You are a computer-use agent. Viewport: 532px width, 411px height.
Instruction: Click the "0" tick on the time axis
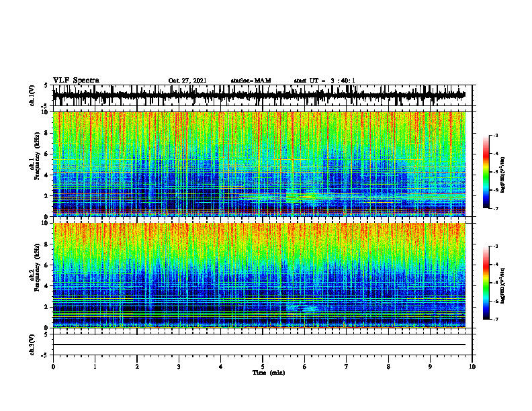[53, 367]
